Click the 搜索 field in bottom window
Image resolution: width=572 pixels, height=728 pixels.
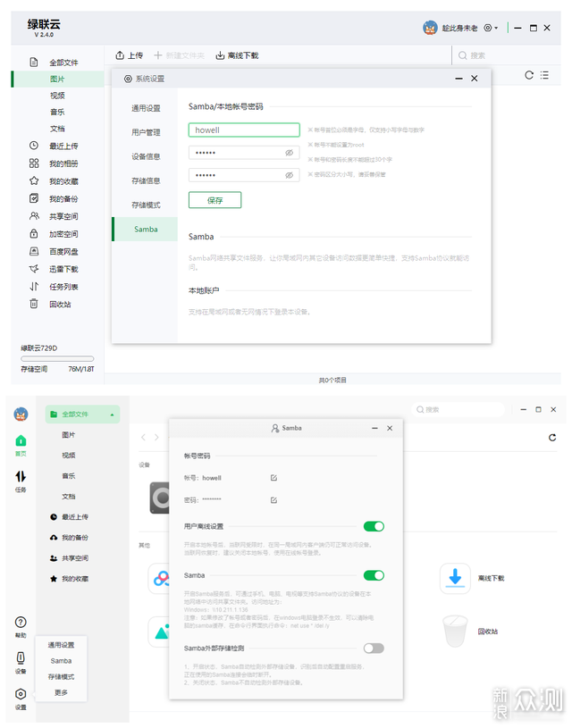tap(458, 409)
